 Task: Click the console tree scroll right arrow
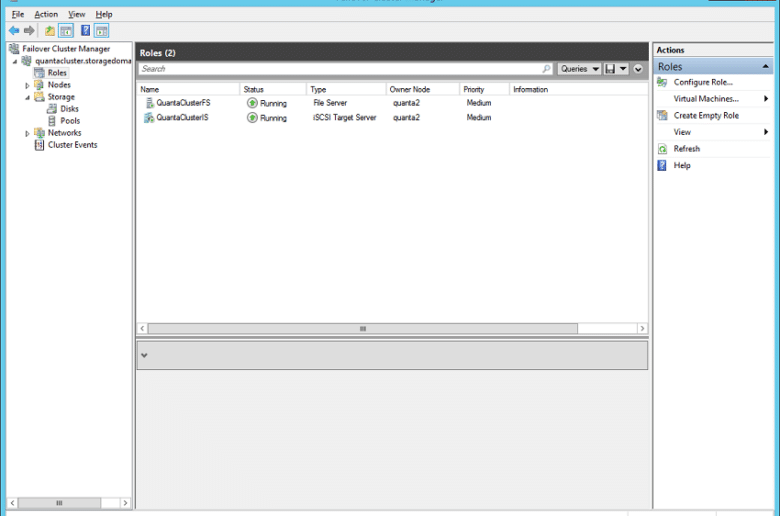click(x=125, y=503)
